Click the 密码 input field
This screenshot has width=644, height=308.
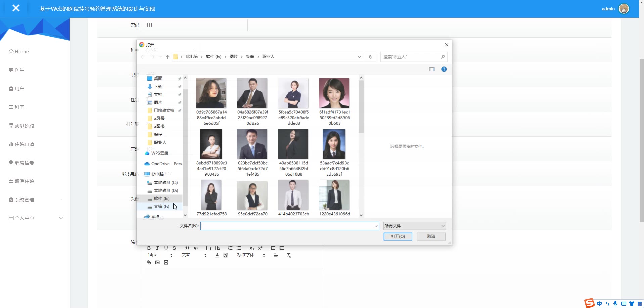pos(195,25)
